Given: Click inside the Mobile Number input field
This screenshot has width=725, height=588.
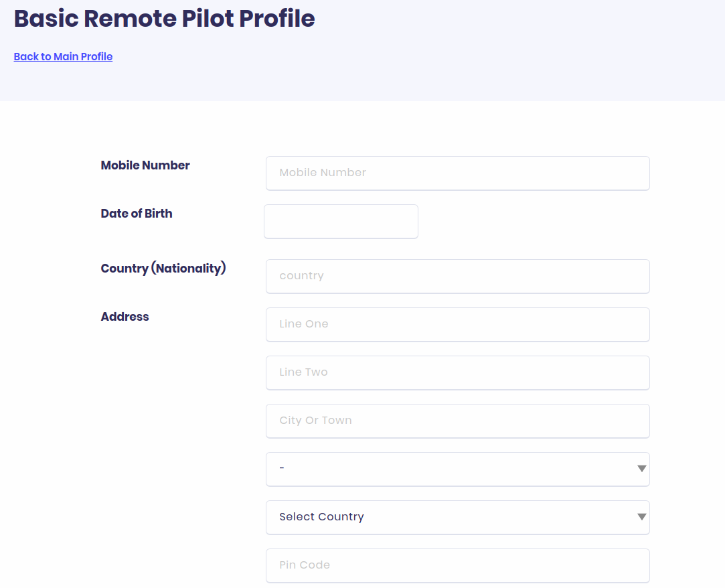Looking at the screenshot, I should [458, 173].
